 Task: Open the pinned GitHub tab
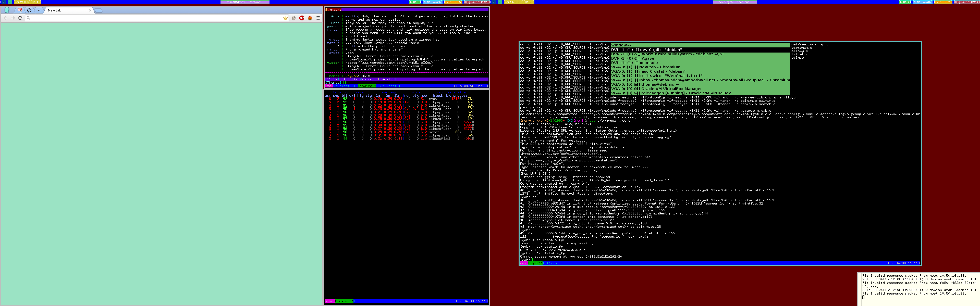(29, 10)
